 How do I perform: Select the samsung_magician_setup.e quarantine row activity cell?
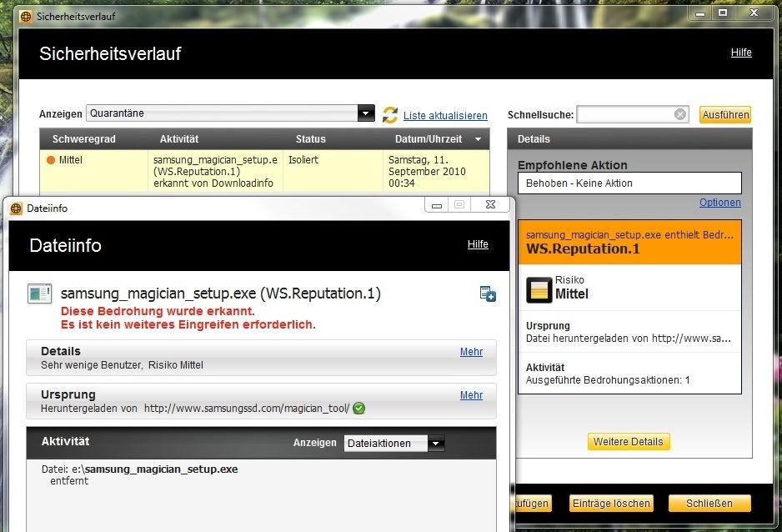coord(215,172)
